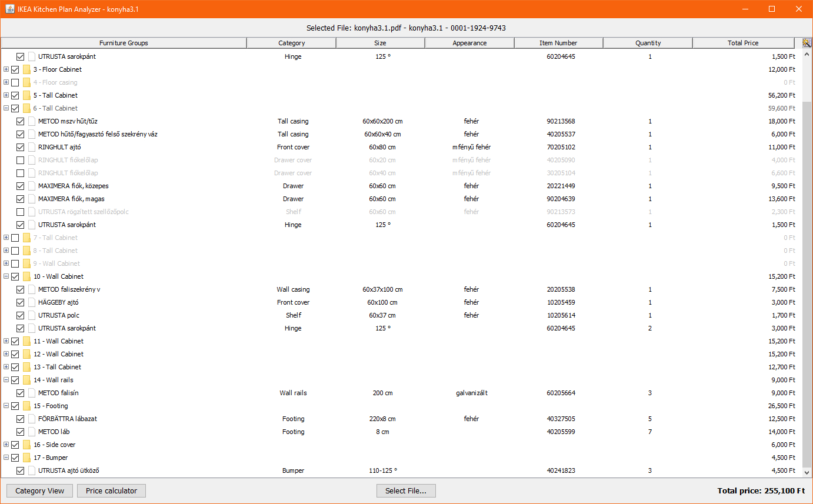Click folder icon of 14 - Wall rails
Viewport: 813px width, 504px height.
[x=26, y=380]
